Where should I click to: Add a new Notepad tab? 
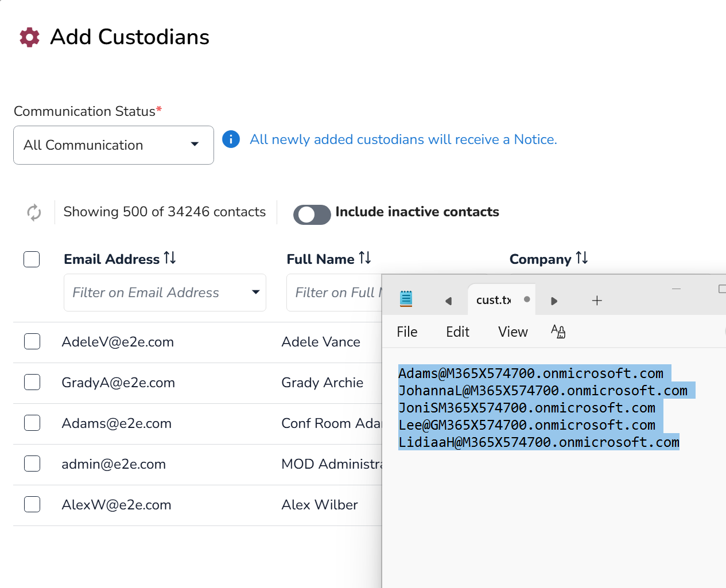pos(597,301)
